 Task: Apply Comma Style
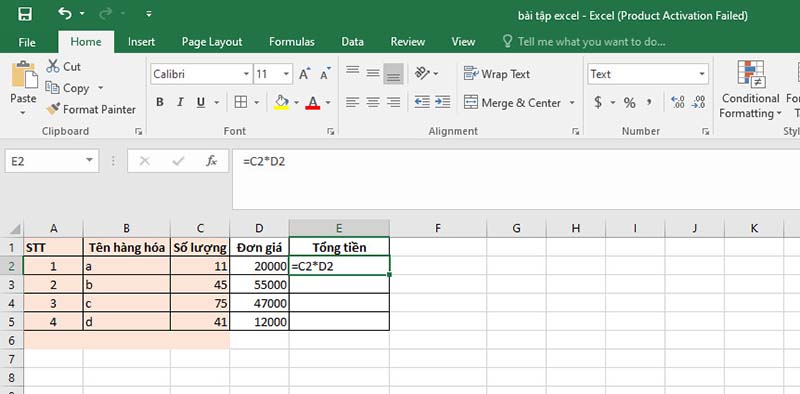(649, 103)
